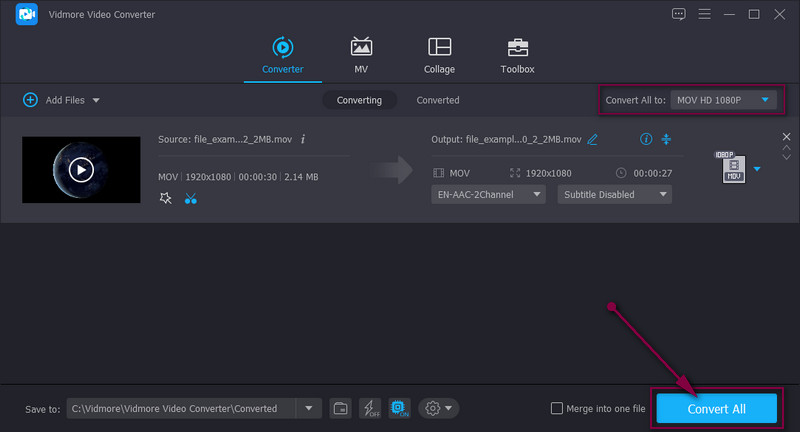Rename output file with pencil icon
Screen dimensions: 800x432
click(x=593, y=139)
